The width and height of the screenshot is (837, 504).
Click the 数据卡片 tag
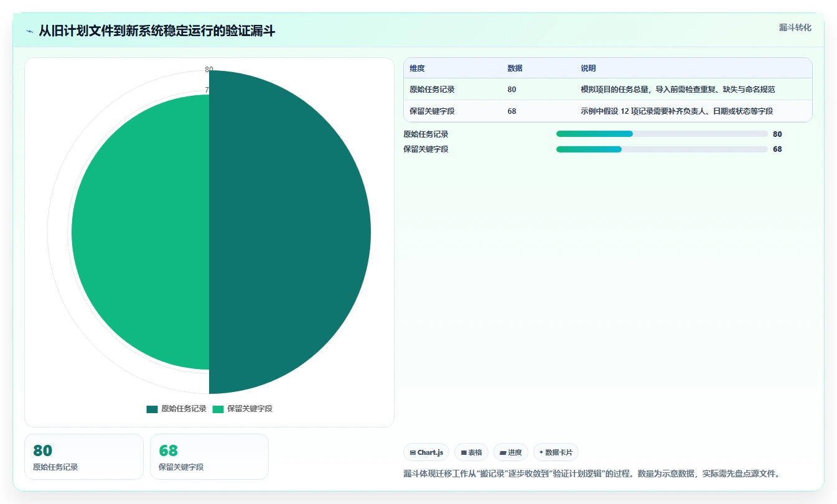[x=556, y=452]
